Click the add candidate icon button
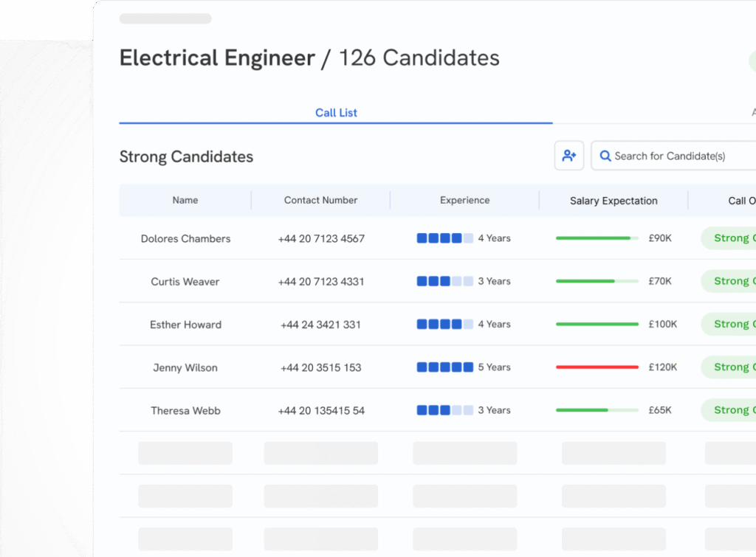The width and height of the screenshot is (756, 557). [x=569, y=156]
